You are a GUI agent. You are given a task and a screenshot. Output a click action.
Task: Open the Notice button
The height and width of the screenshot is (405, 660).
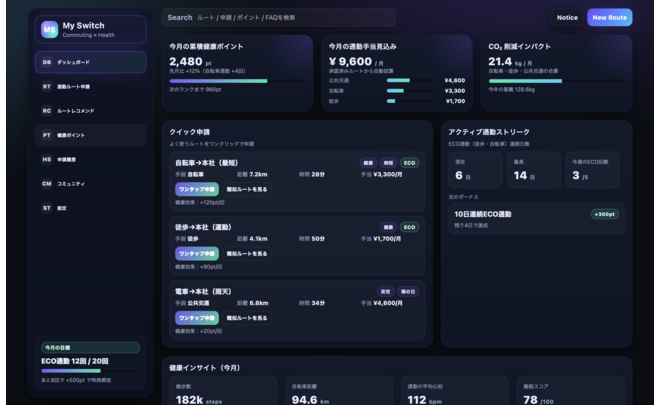[567, 18]
